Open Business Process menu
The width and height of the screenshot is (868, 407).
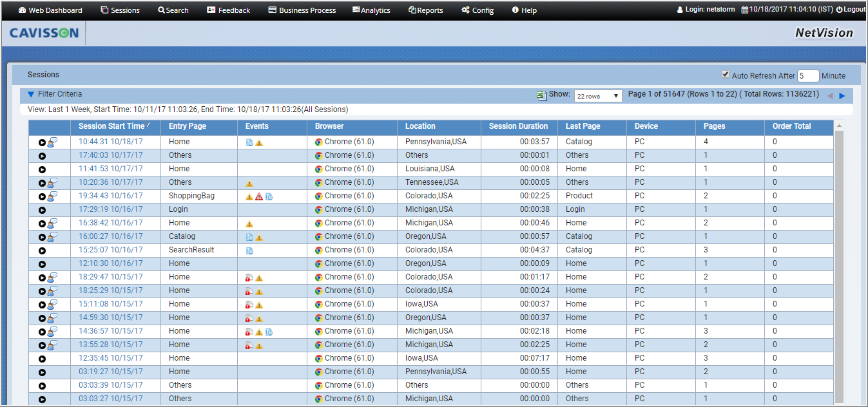coord(302,10)
